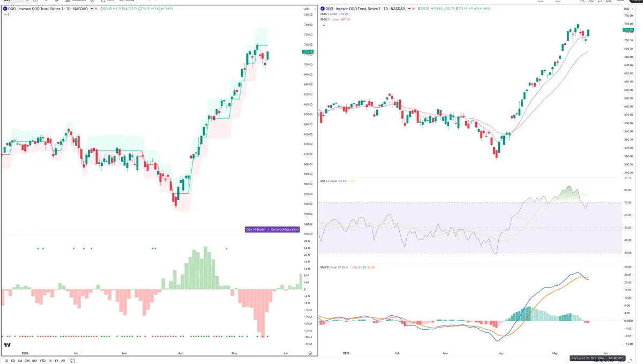Select the EMA 21 close indicator legend

click(335, 19)
